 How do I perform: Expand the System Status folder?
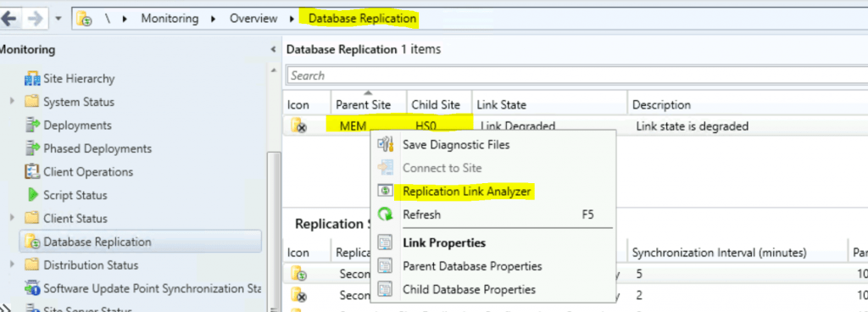coord(12,102)
